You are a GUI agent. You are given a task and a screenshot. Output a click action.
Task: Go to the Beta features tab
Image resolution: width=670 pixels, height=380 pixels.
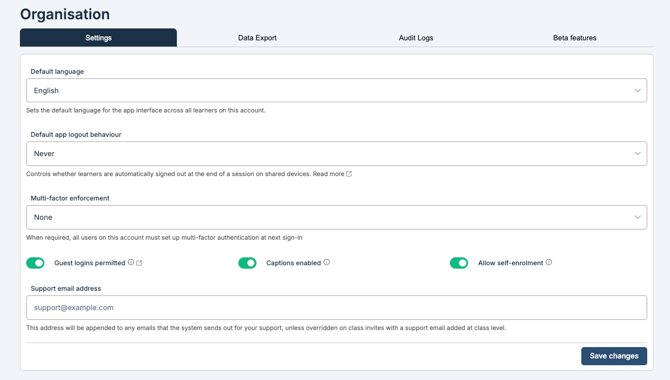click(574, 38)
